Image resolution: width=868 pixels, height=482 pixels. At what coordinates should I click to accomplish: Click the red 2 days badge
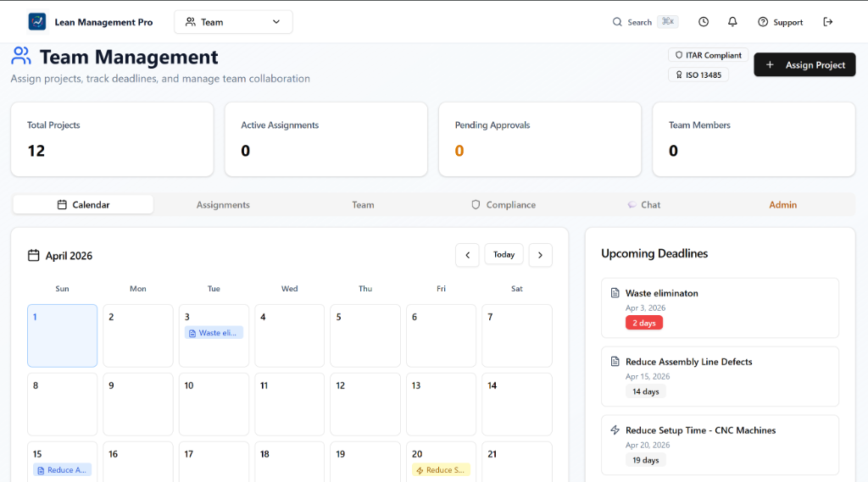click(x=644, y=323)
